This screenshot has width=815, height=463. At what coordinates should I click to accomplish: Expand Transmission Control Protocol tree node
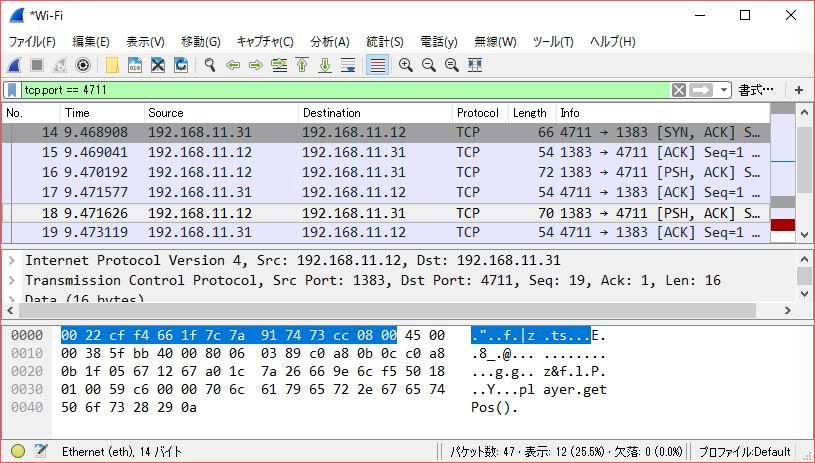[x=11, y=280]
